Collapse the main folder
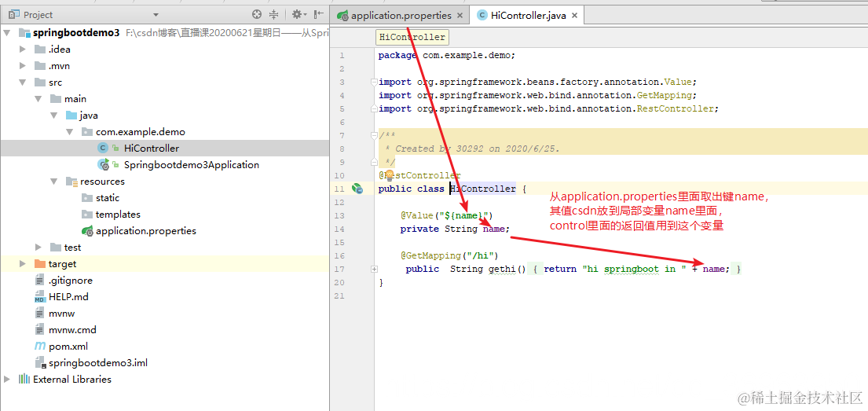Screen dimensions: 868x411 (x=38, y=99)
